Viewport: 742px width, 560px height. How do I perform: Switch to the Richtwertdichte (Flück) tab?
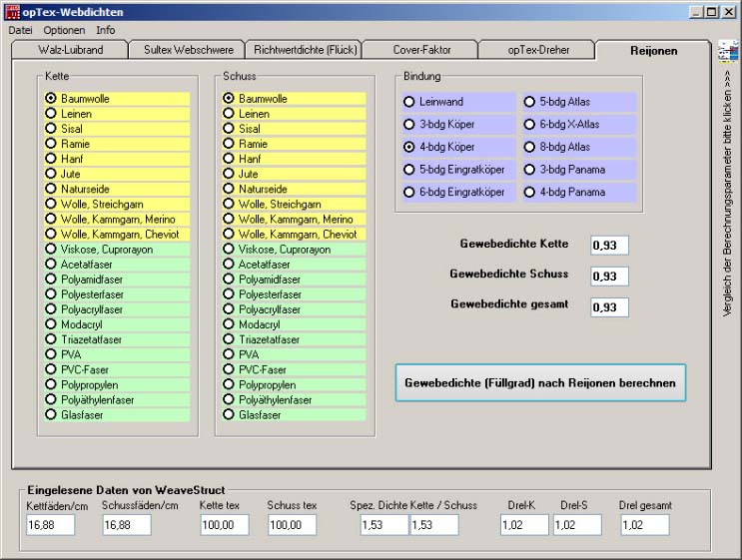click(306, 50)
